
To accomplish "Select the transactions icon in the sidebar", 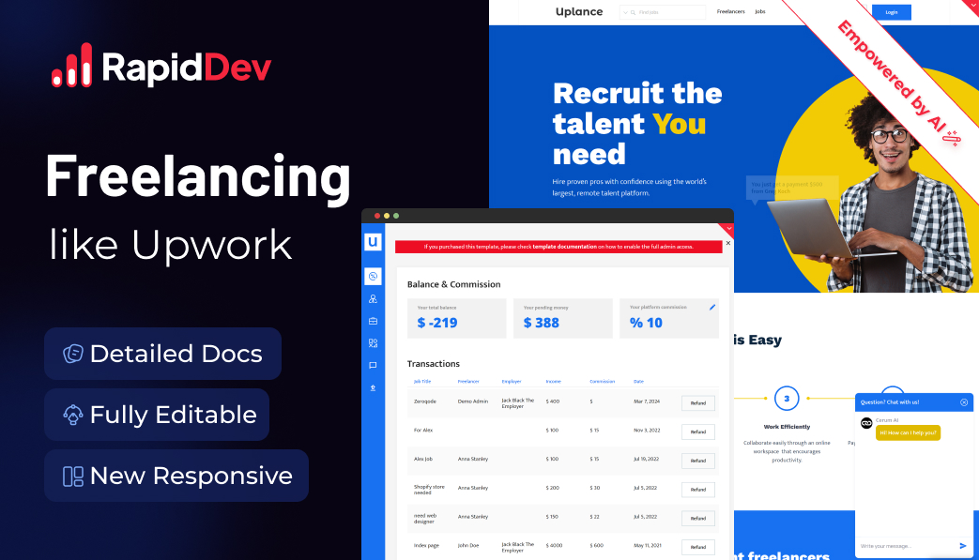I will coord(373,343).
